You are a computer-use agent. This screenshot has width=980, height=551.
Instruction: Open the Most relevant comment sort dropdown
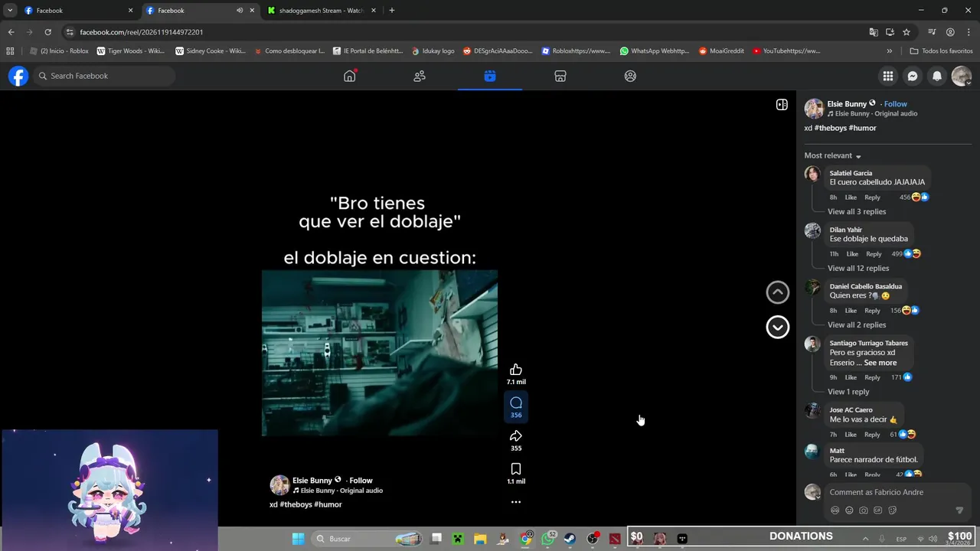833,155
